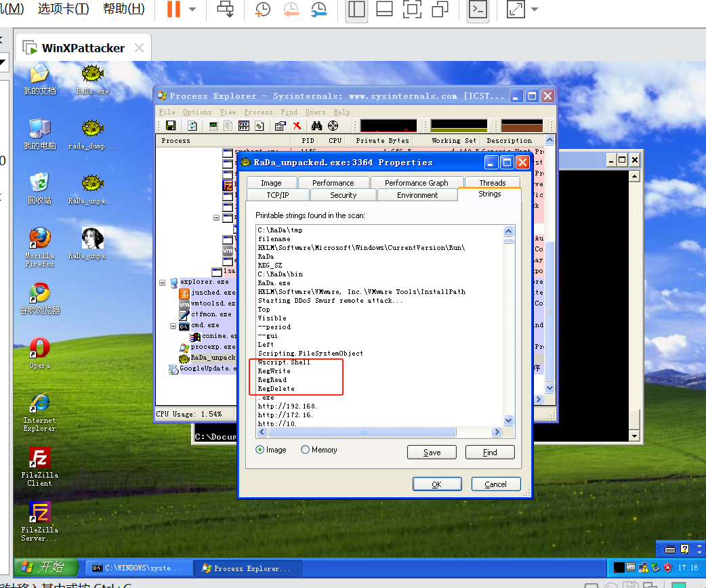Switch to the Image tab
This screenshot has height=588, width=706.
(x=272, y=183)
